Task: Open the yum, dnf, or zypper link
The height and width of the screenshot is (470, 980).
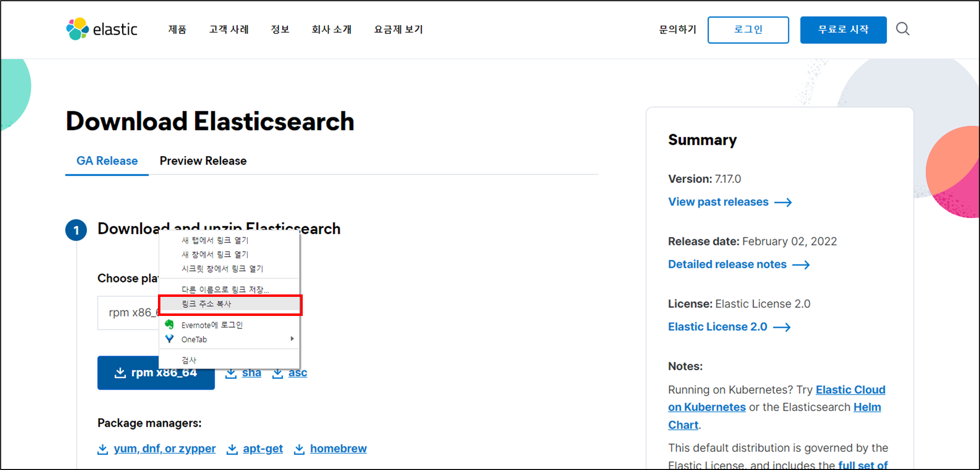Action: (x=165, y=449)
